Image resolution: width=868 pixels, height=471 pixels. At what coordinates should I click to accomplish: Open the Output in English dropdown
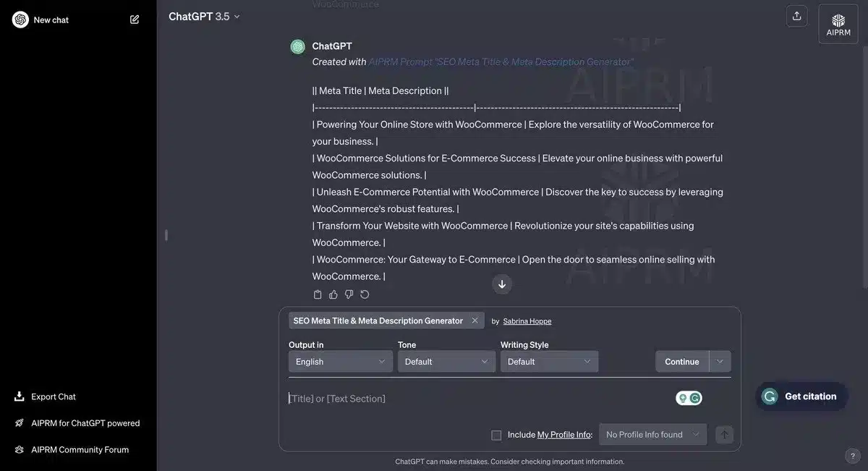click(341, 362)
